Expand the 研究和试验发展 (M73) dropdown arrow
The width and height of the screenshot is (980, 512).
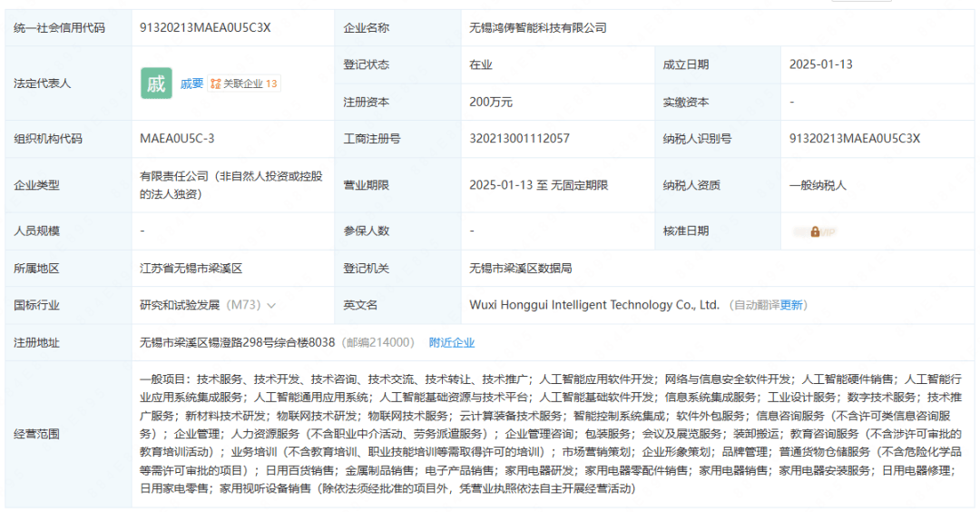271,306
